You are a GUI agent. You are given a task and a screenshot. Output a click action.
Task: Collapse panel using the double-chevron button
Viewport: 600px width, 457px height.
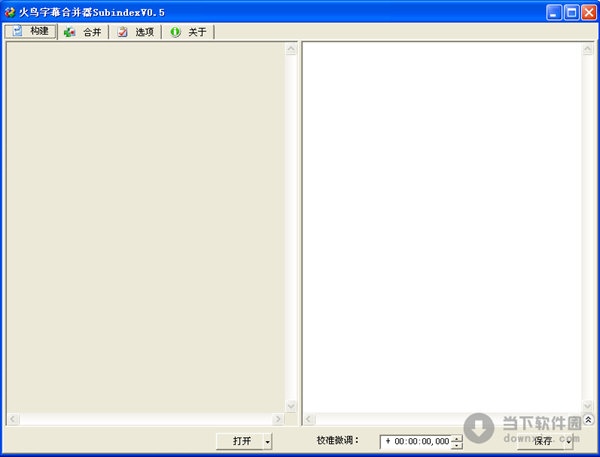coord(588,420)
